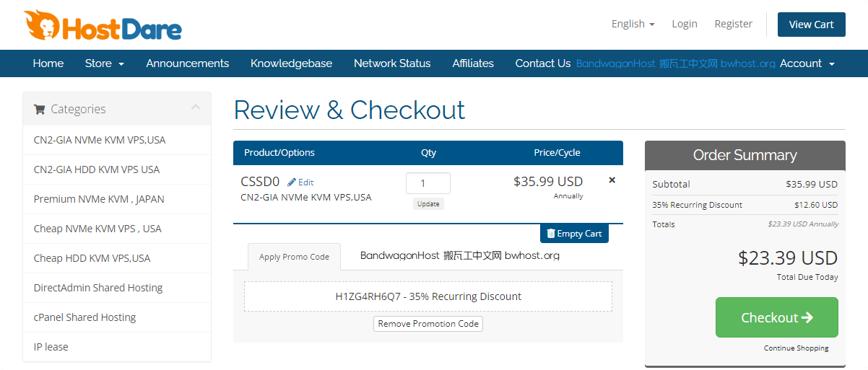Click the HostDare lion logo
Screen dimensions: 868x370
103,25
